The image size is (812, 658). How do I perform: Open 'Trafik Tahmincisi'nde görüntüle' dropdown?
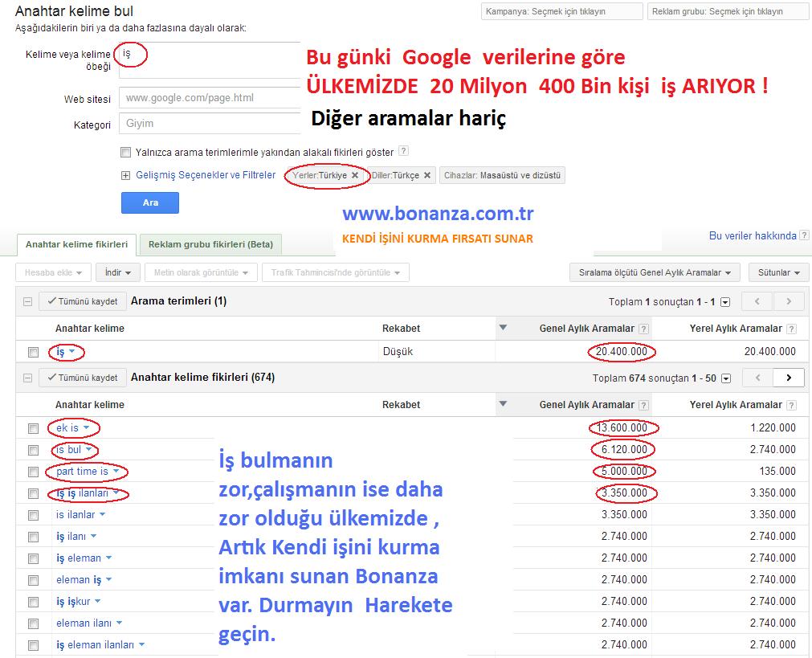tap(336, 272)
